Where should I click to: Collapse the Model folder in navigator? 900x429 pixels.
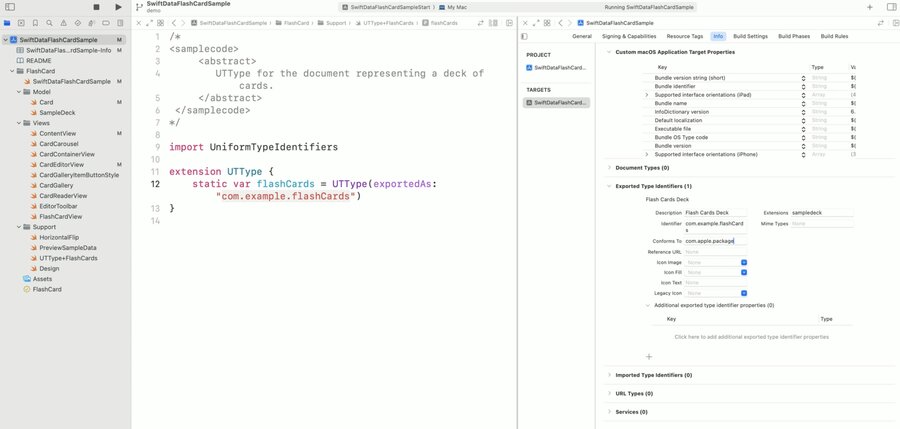click(19, 92)
